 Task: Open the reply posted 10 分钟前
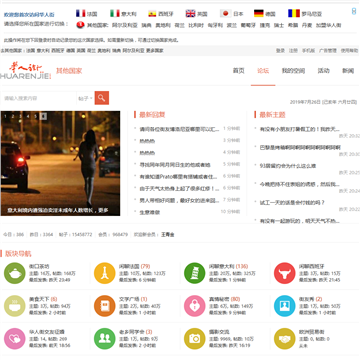(150, 212)
